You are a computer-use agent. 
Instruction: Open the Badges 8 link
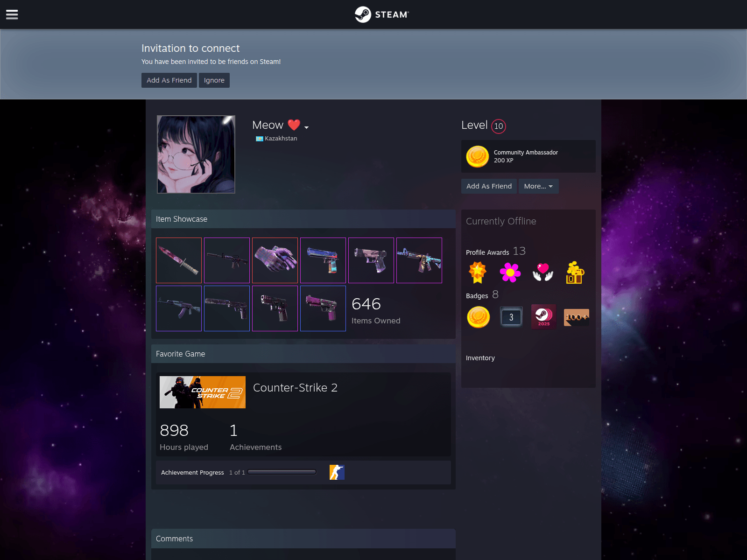point(482,295)
